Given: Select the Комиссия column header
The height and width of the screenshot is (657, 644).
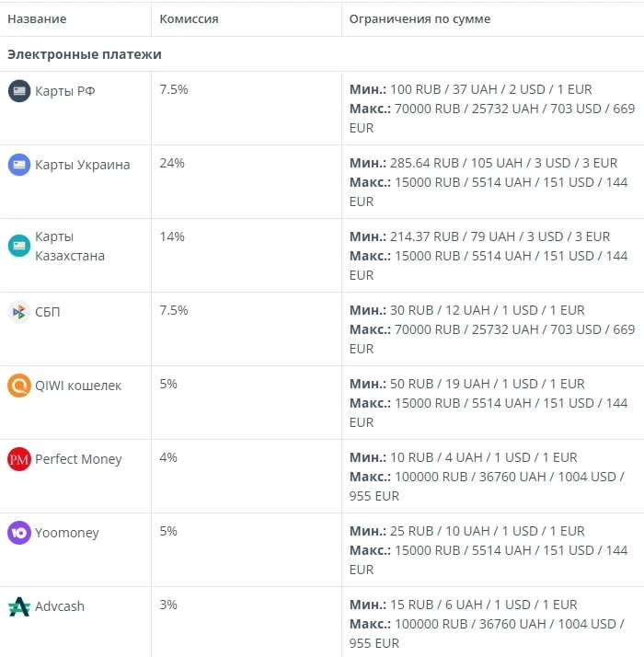Looking at the screenshot, I should coord(189,18).
